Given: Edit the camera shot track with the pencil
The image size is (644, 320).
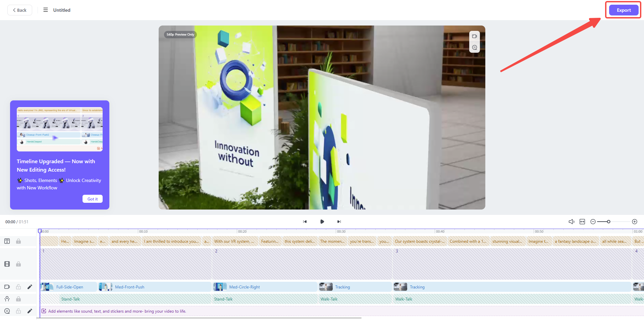Looking at the screenshot, I should 30,287.
